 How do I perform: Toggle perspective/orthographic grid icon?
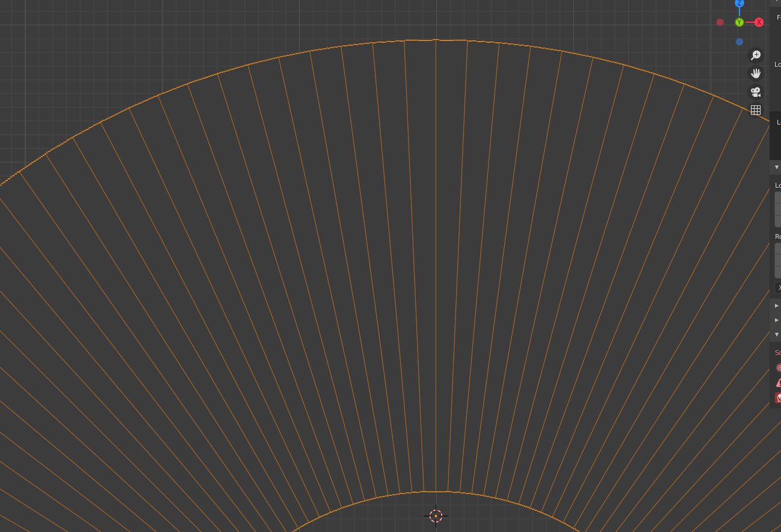[756, 110]
